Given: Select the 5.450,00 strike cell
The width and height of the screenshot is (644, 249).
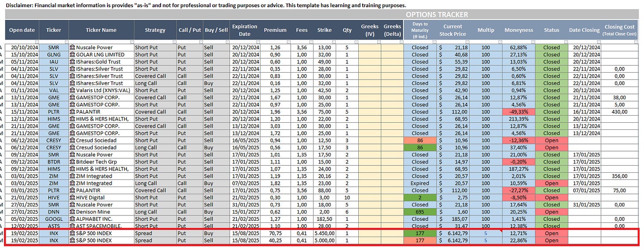Looking at the screenshot, I should click(325, 233).
